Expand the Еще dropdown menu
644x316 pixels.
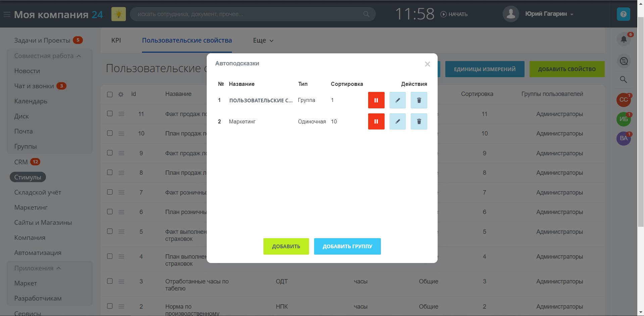pos(263,40)
